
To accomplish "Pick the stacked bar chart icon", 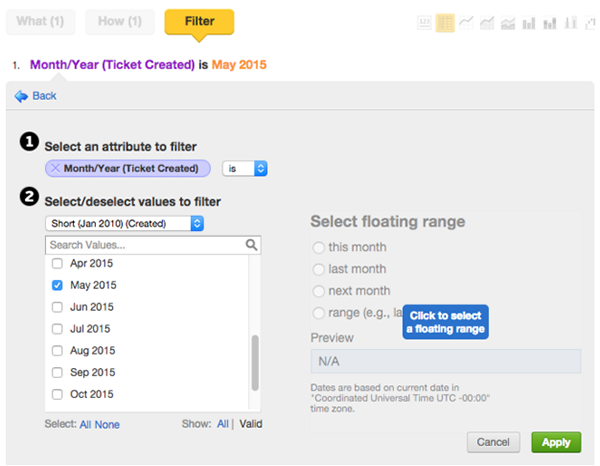I will tap(549, 22).
